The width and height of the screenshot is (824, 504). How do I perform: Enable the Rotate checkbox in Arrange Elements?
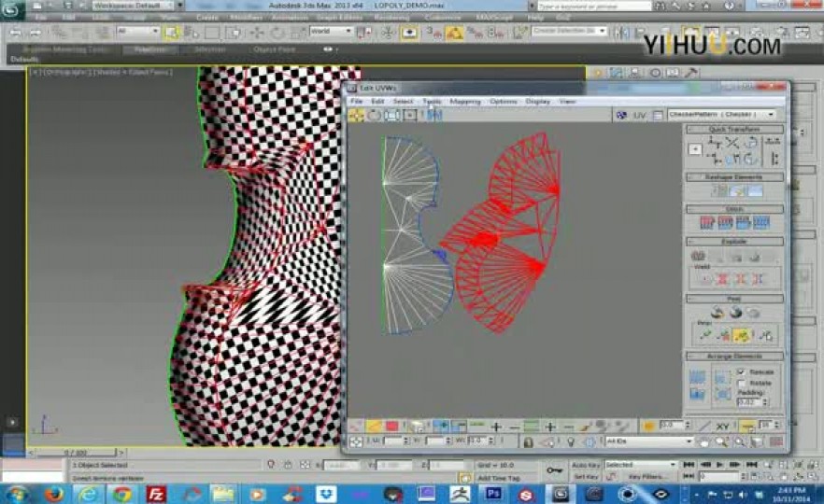click(742, 384)
